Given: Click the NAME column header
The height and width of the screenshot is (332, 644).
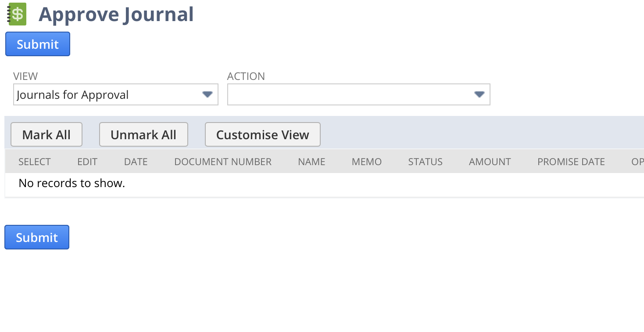Looking at the screenshot, I should click(x=311, y=162).
